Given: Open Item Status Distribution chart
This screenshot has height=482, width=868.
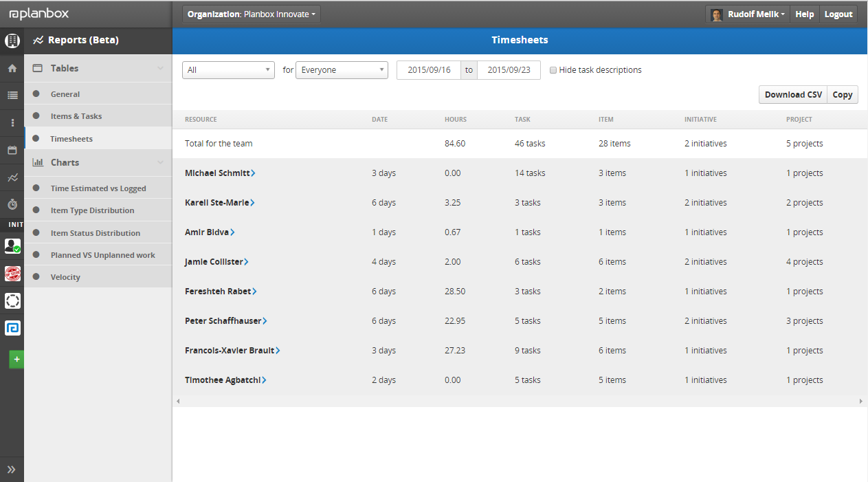Looking at the screenshot, I should (x=98, y=233).
